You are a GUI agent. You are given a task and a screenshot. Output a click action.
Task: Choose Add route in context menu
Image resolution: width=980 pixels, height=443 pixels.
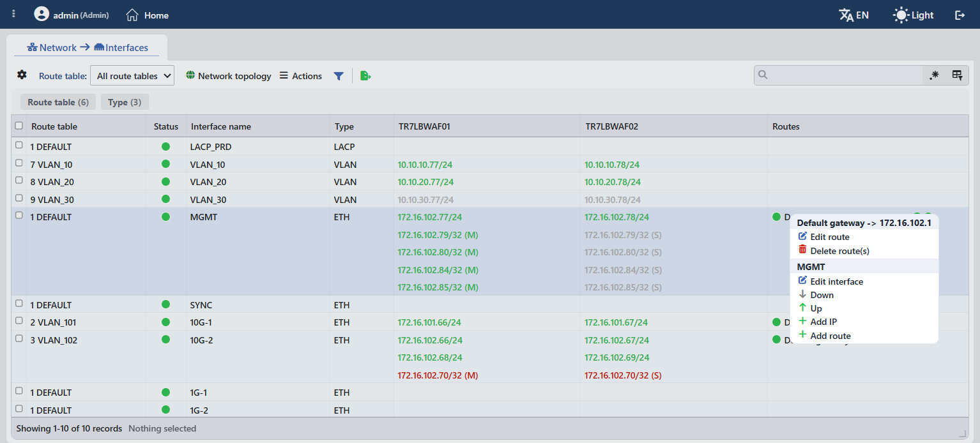(864, 336)
